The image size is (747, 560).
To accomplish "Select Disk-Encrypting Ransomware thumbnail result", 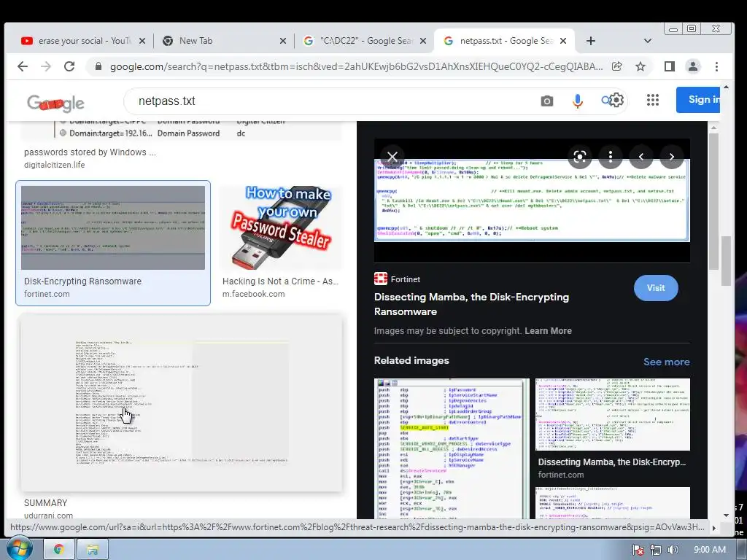I will click(x=113, y=228).
